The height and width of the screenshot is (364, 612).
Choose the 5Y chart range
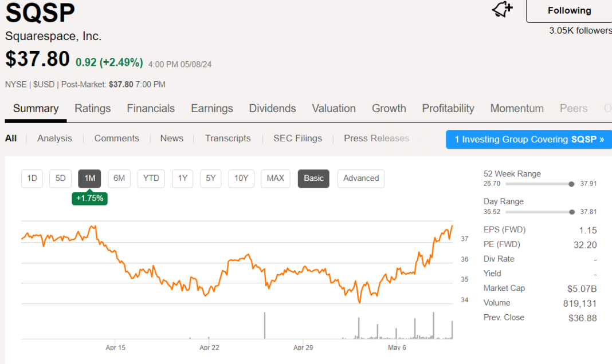pos(210,179)
